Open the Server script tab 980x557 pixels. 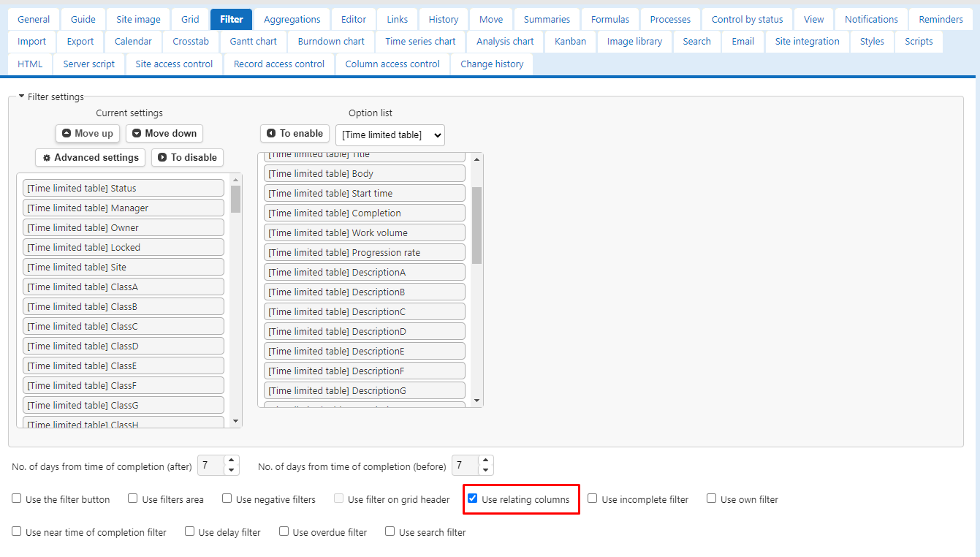[x=89, y=64]
